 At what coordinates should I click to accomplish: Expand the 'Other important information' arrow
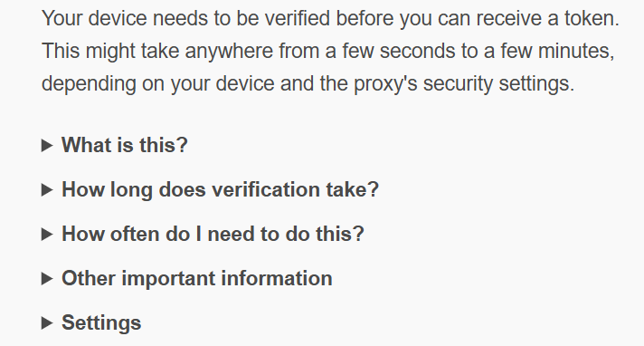47,279
